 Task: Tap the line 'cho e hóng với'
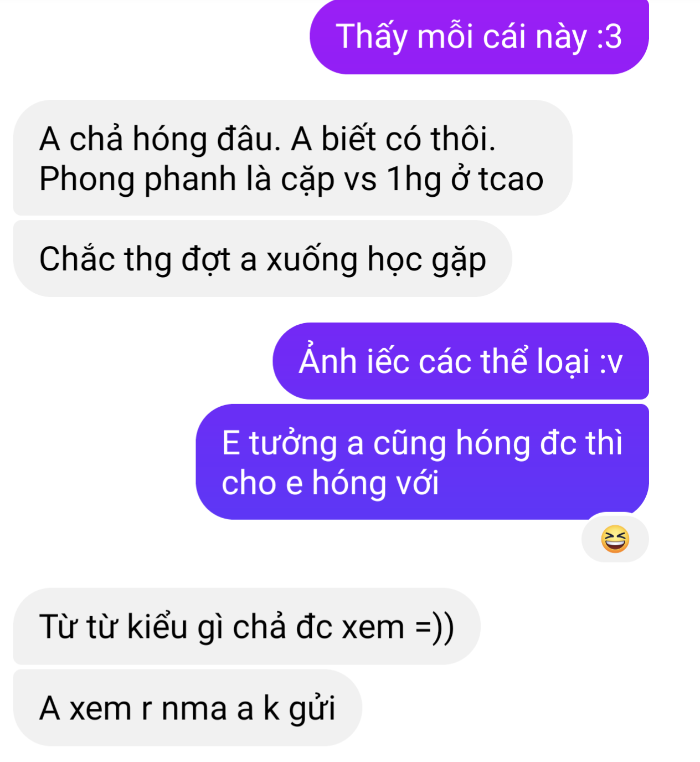(x=330, y=483)
